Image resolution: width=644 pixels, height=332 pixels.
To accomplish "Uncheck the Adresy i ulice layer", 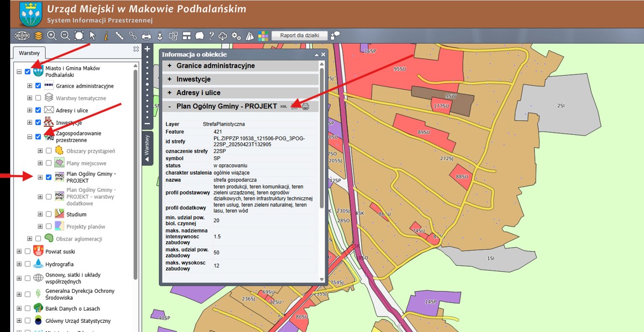I will (38, 110).
